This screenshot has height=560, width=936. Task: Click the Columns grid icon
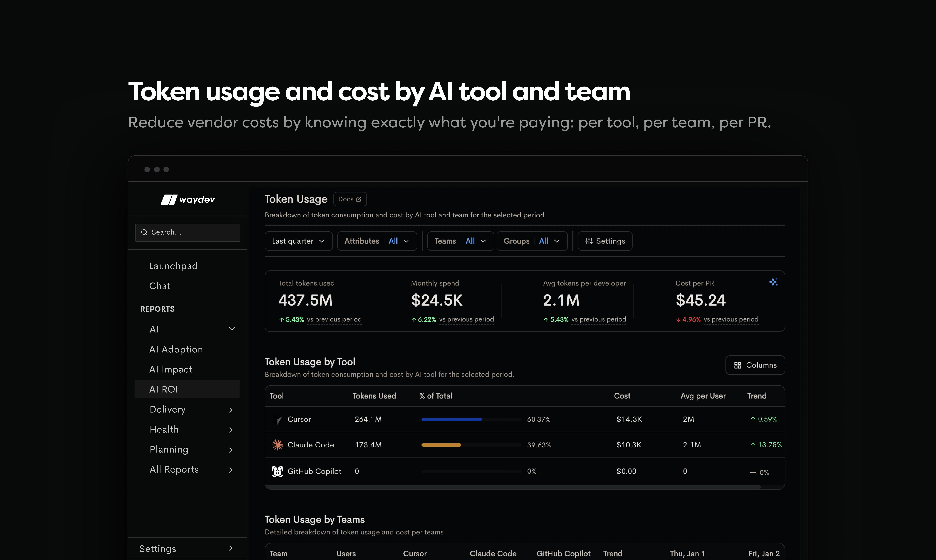coord(738,365)
